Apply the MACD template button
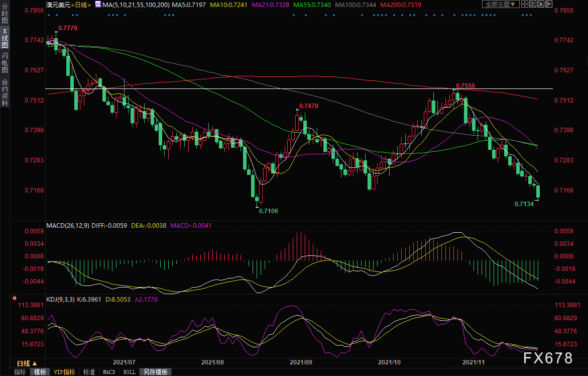The height and width of the screenshot is (376, 588). click(x=108, y=372)
